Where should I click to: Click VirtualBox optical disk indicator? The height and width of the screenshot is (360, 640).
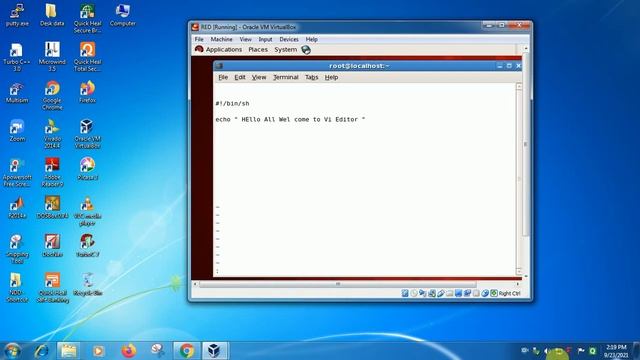pyautogui.click(x=414, y=293)
